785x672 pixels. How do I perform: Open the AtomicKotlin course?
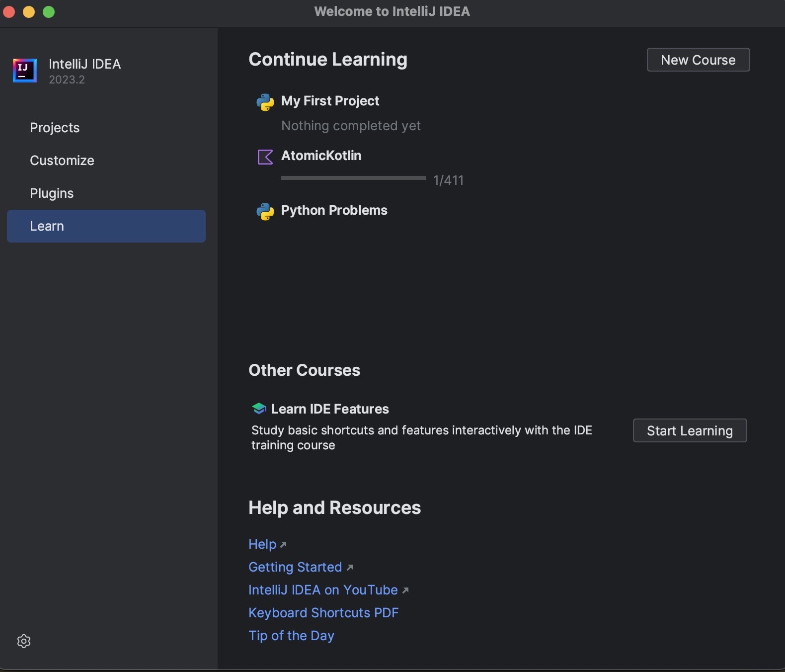click(x=321, y=156)
